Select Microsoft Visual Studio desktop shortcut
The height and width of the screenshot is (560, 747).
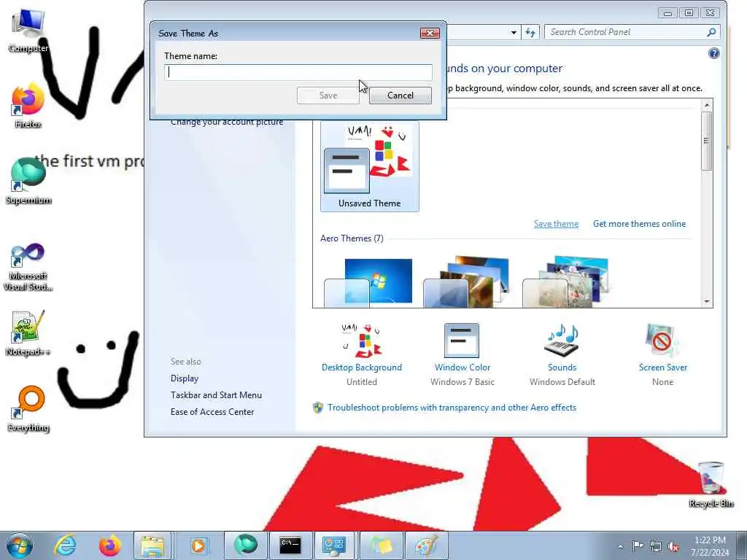[x=28, y=267]
